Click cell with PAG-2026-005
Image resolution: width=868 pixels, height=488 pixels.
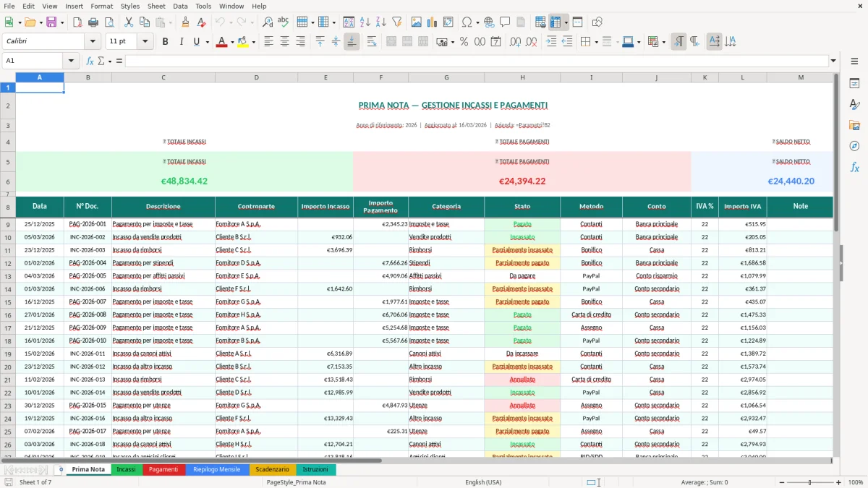click(x=88, y=276)
